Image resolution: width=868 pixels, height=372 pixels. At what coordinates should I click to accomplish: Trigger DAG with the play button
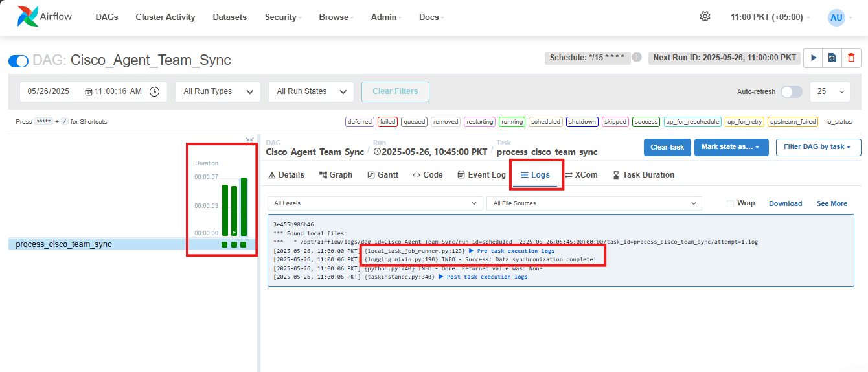pyautogui.click(x=813, y=58)
